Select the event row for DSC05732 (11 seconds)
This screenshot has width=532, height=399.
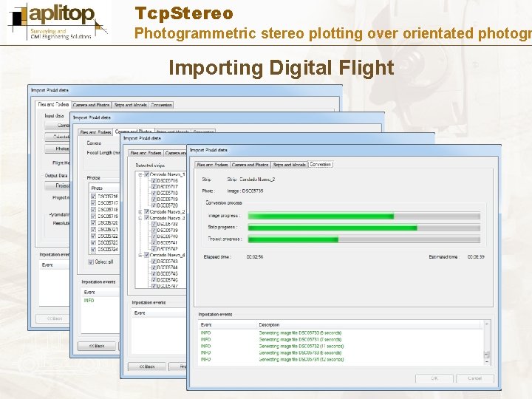point(341,347)
